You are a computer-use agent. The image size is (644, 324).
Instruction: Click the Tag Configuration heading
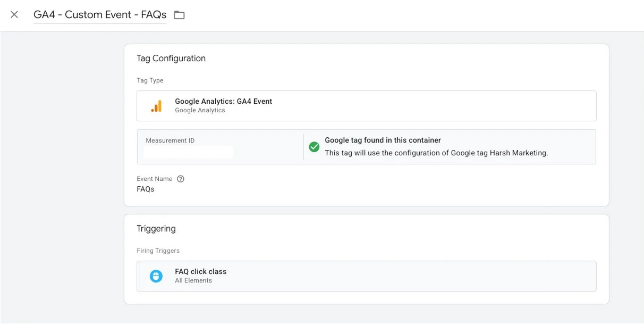point(171,59)
